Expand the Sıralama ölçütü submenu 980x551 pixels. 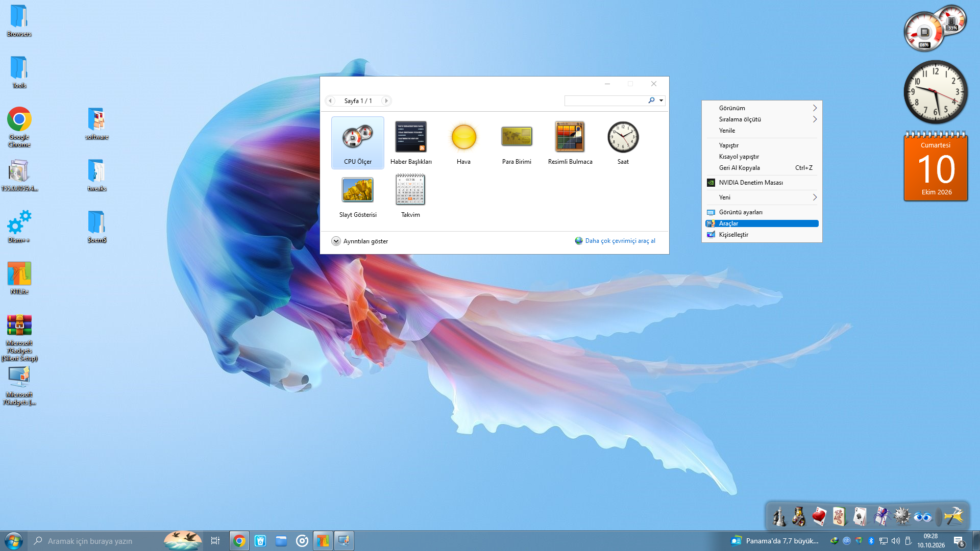coord(762,119)
